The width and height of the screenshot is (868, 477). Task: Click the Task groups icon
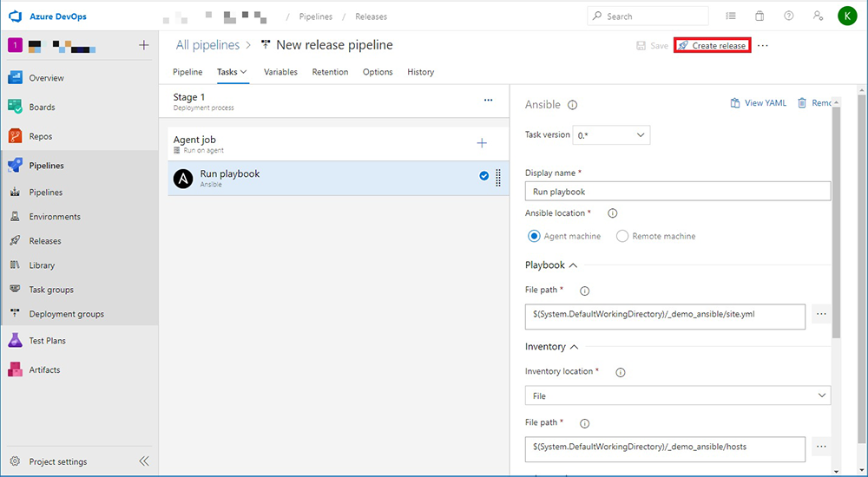pyautogui.click(x=15, y=290)
